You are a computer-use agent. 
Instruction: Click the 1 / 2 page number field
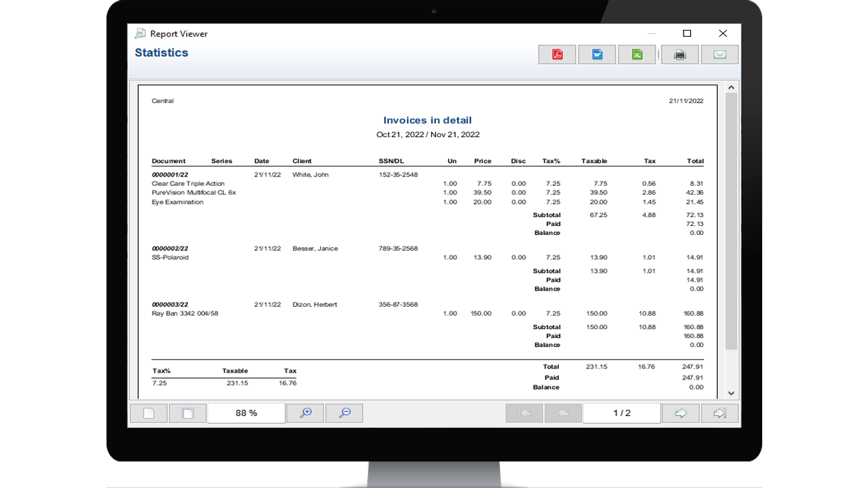pos(622,413)
